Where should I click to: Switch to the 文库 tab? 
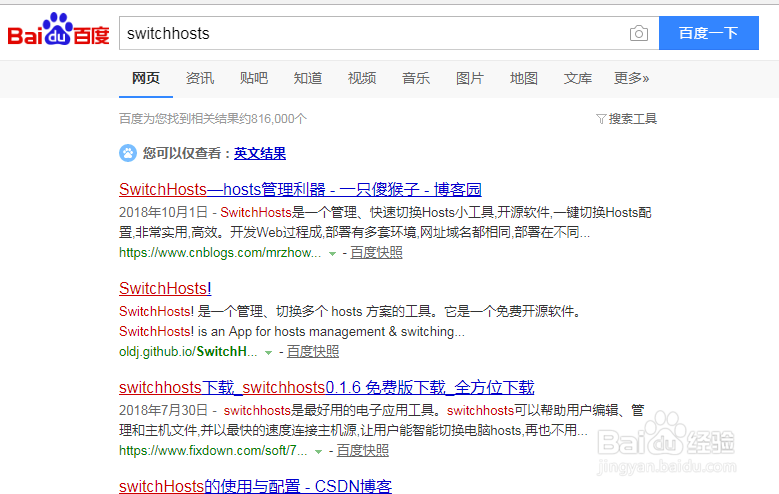point(578,79)
